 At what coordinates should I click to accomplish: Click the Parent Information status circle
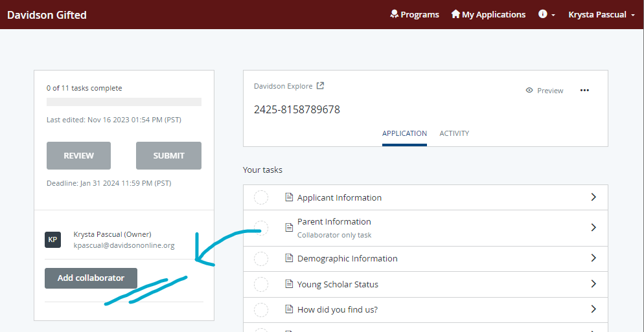[261, 228]
